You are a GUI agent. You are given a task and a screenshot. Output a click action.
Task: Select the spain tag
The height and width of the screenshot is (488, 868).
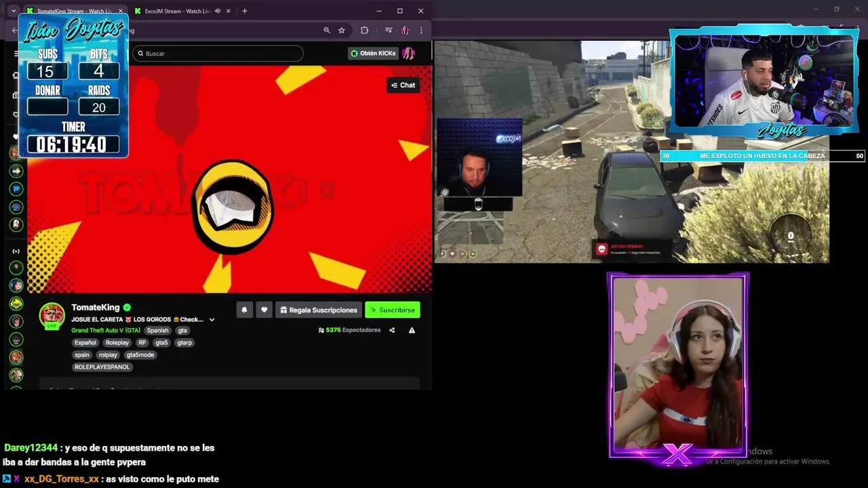(82, 355)
